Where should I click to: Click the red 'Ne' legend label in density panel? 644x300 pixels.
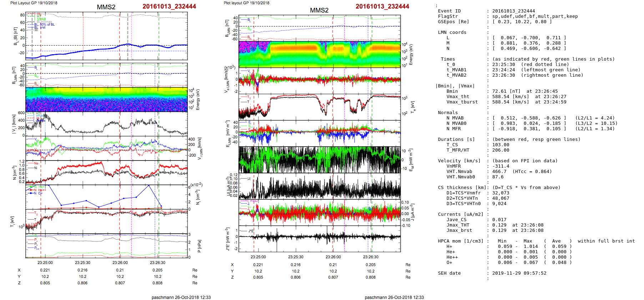[36, 163]
